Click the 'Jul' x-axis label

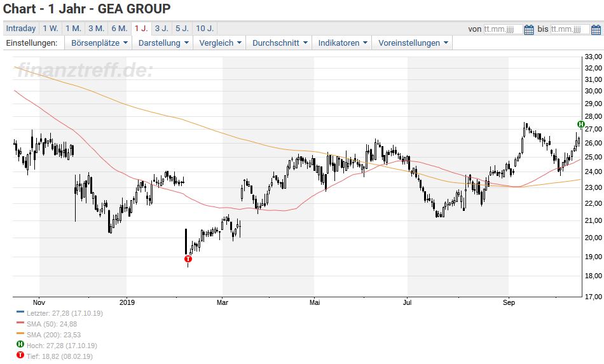coord(407,302)
